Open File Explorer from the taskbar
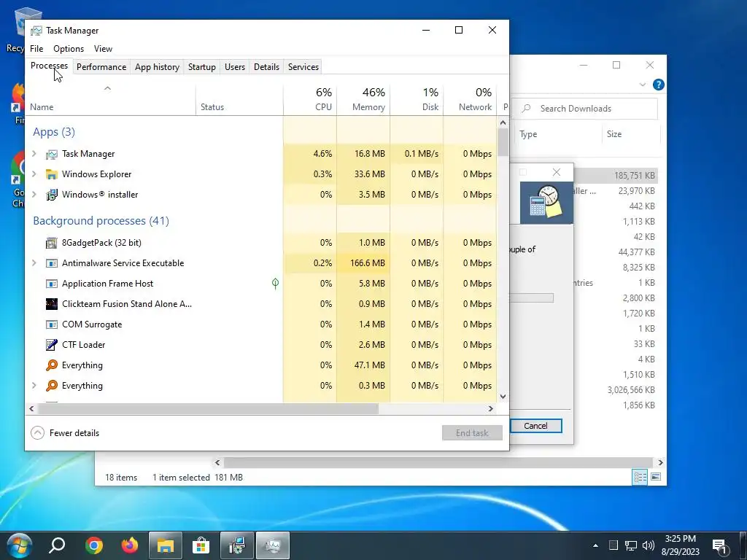This screenshot has height=560, width=747. pyautogui.click(x=166, y=545)
